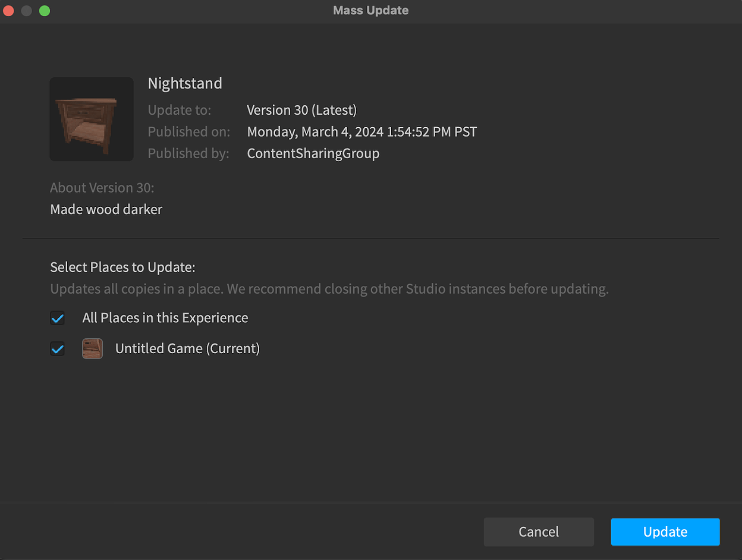
Task: Select the "Version 30 (Latest)" text
Action: (301, 110)
